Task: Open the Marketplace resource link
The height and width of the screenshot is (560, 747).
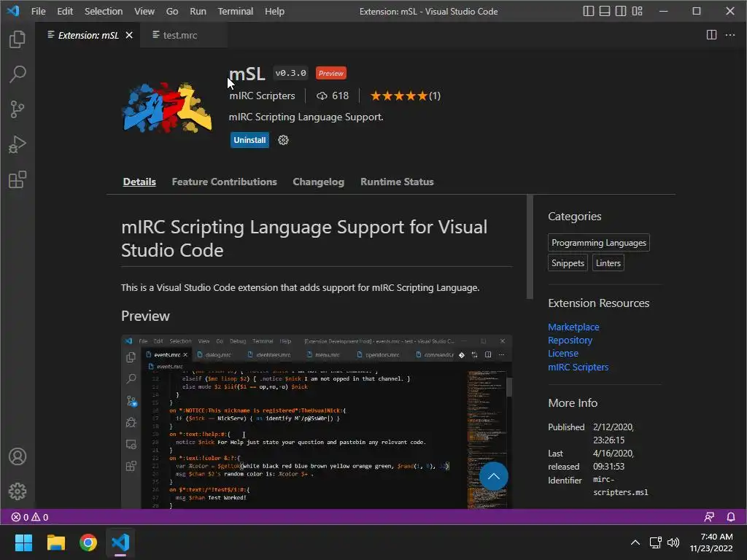Action: 573,327
